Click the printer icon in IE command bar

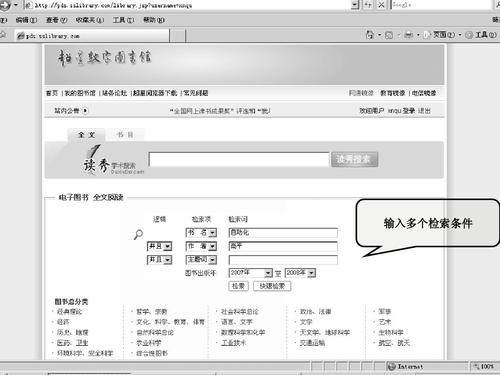408,35
